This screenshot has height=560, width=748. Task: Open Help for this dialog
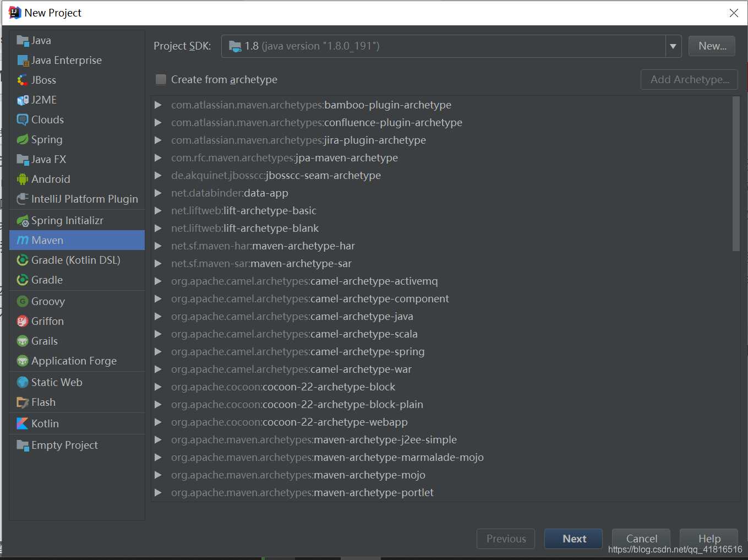click(709, 539)
